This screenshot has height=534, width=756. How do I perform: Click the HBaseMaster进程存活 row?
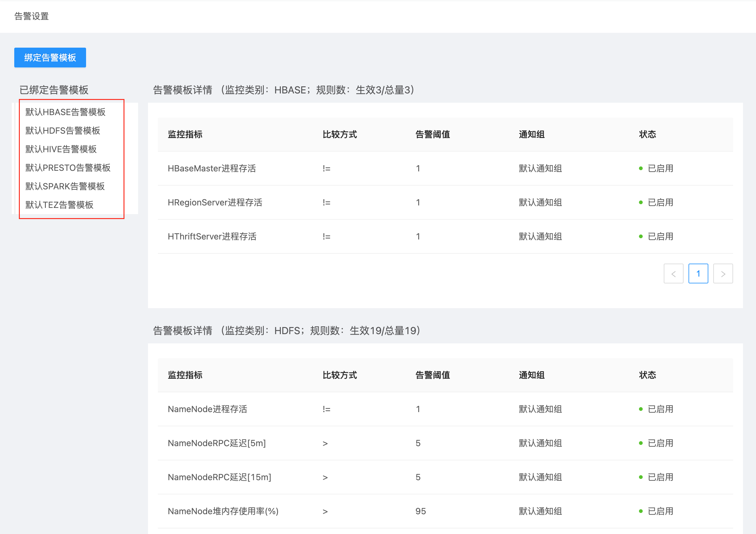[x=212, y=168]
